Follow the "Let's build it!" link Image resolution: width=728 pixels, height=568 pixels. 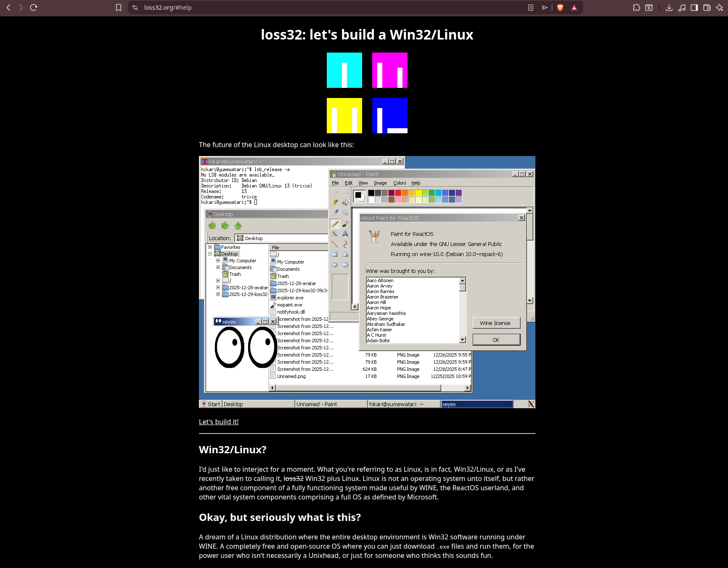point(219,422)
